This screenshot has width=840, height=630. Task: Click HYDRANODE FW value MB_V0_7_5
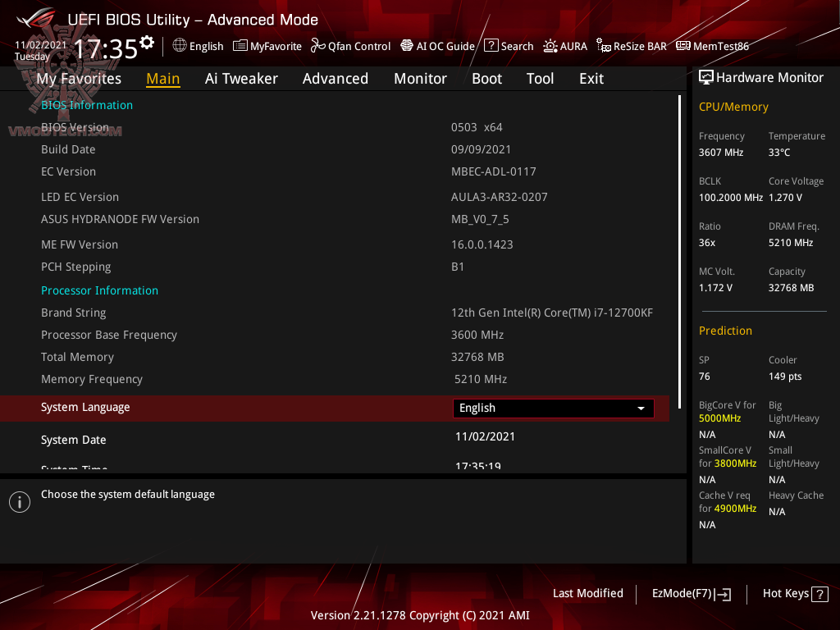pyautogui.click(x=480, y=220)
